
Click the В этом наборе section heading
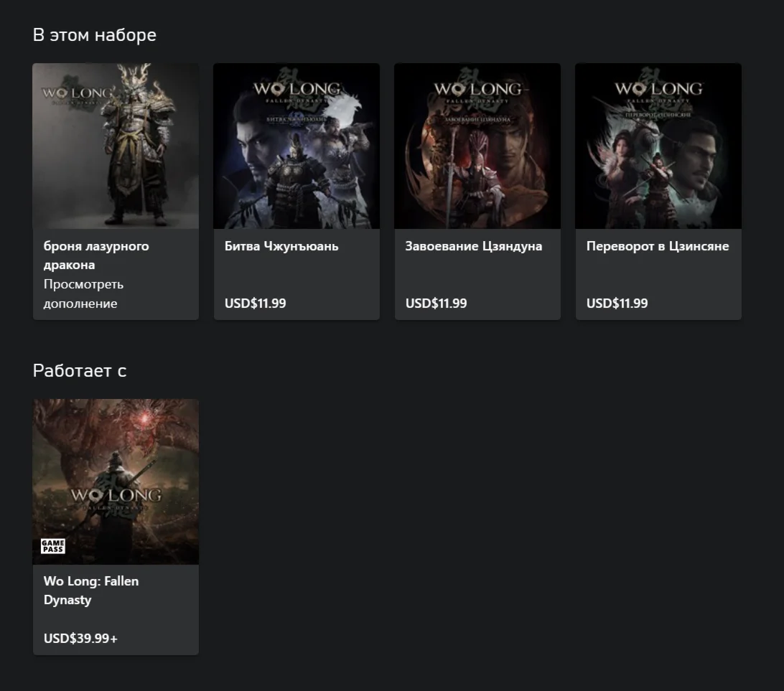(x=94, y=34)
